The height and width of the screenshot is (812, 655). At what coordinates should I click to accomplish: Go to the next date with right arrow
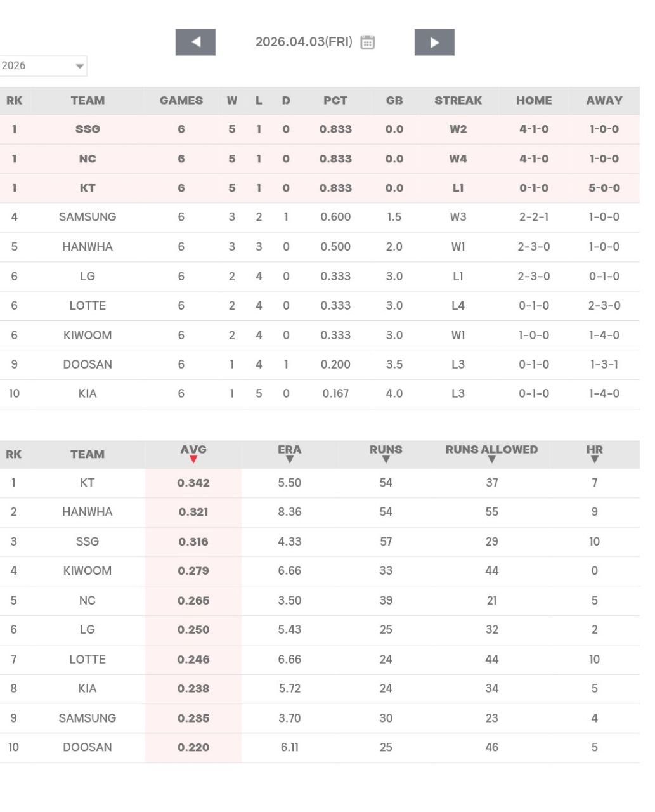pyautogui.click(x=434, y=43)
